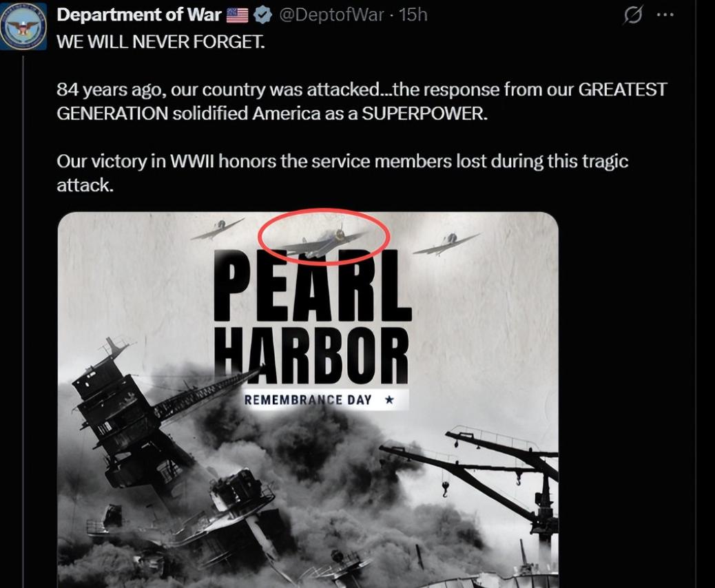Click the star on the Remembrance banner
This screenshot has width=715, height=588.
coord(389,400)
